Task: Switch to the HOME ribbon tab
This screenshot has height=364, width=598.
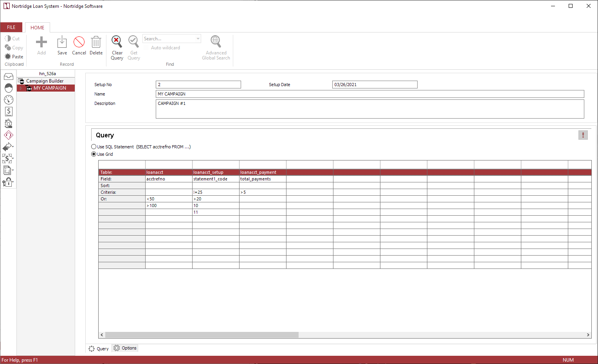Action: pos(38,28)
